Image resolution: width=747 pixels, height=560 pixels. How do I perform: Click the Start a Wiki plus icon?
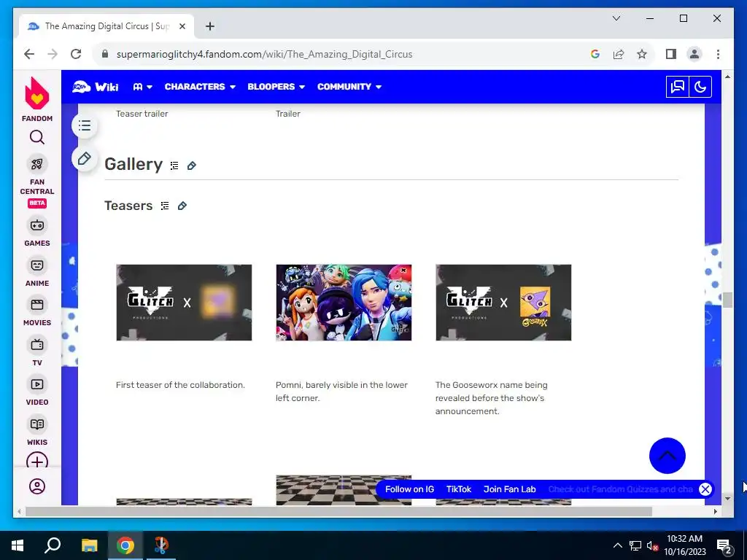pyautogui.click(x=37, y=460)
